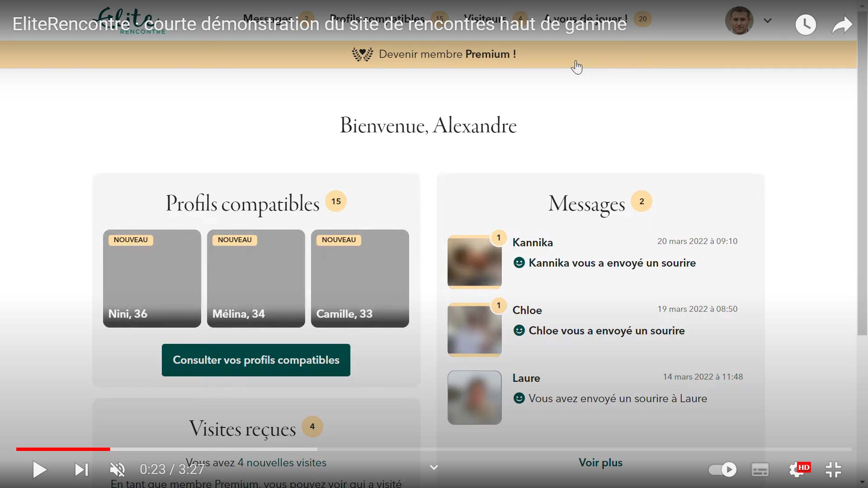This screenshot has height=488, width=868.
Task: Click the Visites reçues count badge 4
Action: tap(312, 427)
